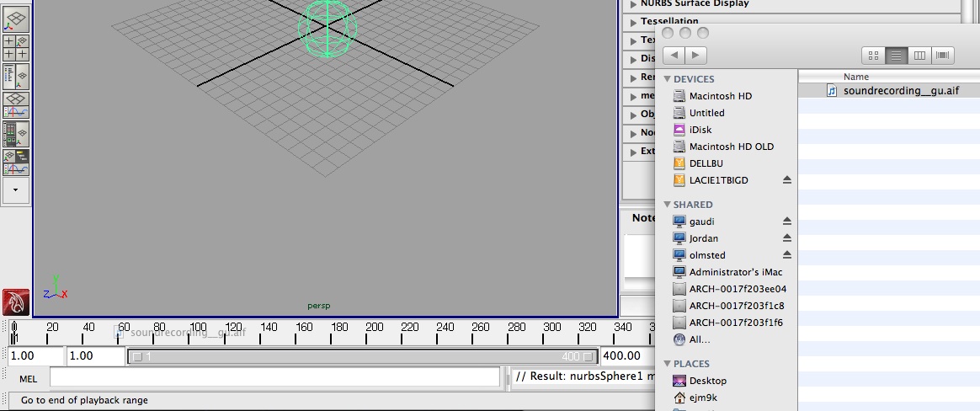Click the red Maya logo icon

point(16,302)
